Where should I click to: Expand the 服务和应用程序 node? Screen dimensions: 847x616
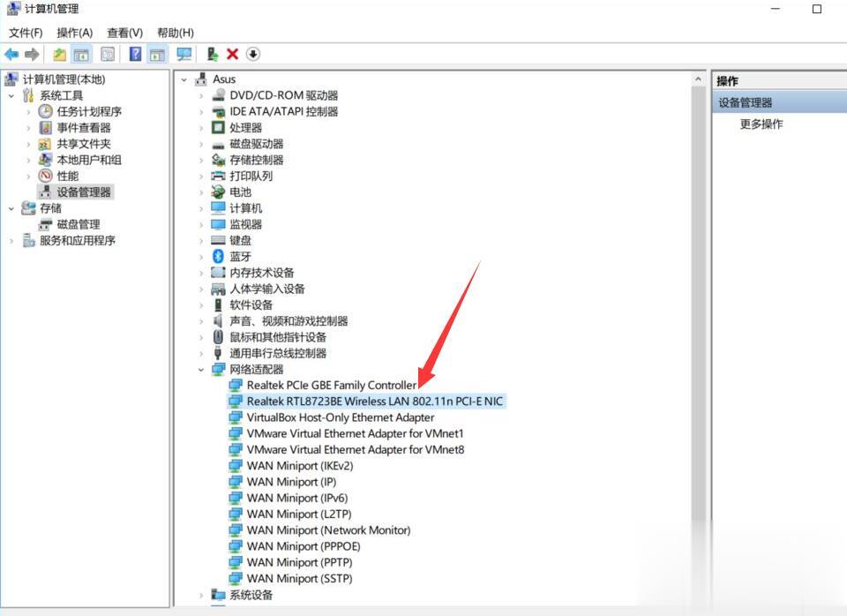coord(11,241)
